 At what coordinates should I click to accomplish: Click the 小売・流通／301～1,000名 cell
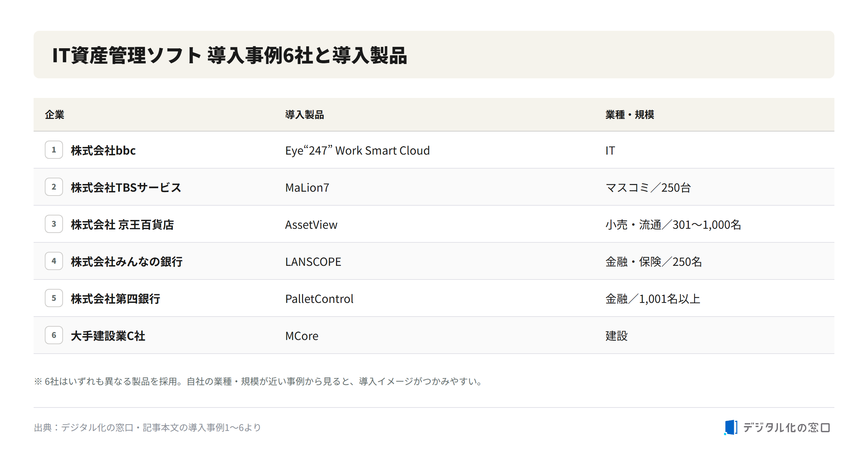(673, 225)
